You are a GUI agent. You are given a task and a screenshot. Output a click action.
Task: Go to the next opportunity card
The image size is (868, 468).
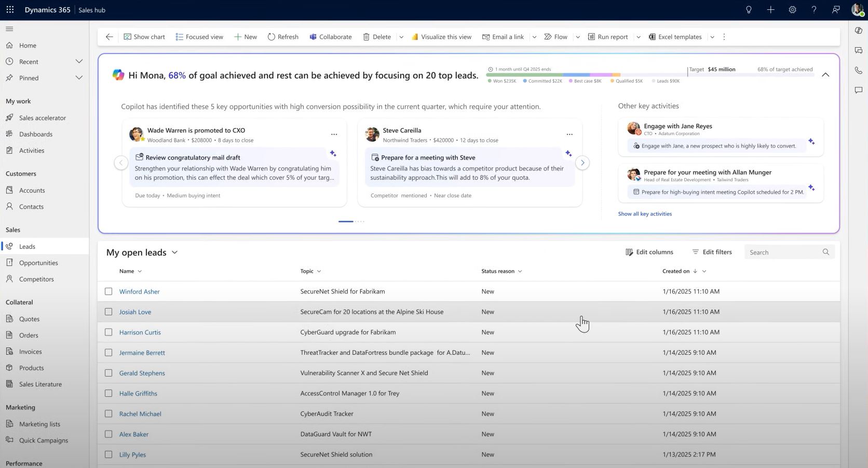coord(582,163)
